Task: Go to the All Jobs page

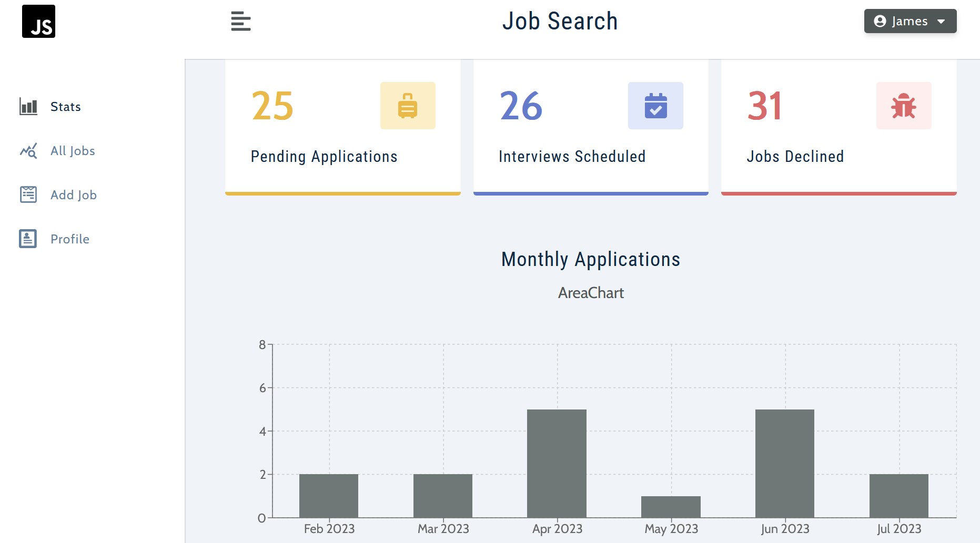Action: tap(73, 151)
